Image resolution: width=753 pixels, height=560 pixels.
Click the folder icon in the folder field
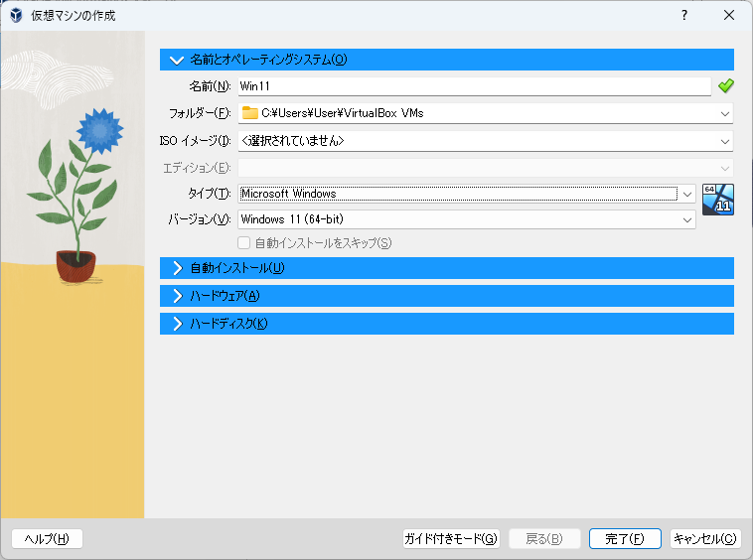click(249, 113)
